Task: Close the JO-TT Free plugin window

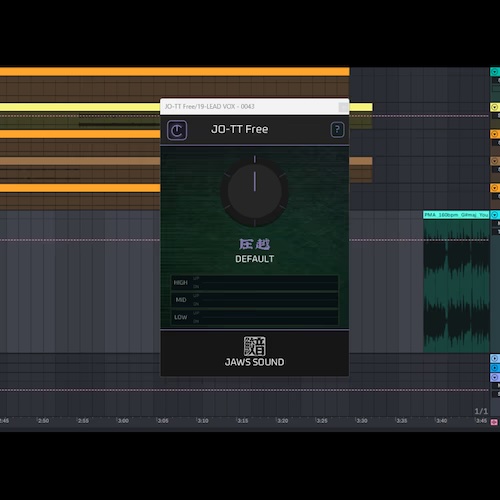Action: [343, 107]
